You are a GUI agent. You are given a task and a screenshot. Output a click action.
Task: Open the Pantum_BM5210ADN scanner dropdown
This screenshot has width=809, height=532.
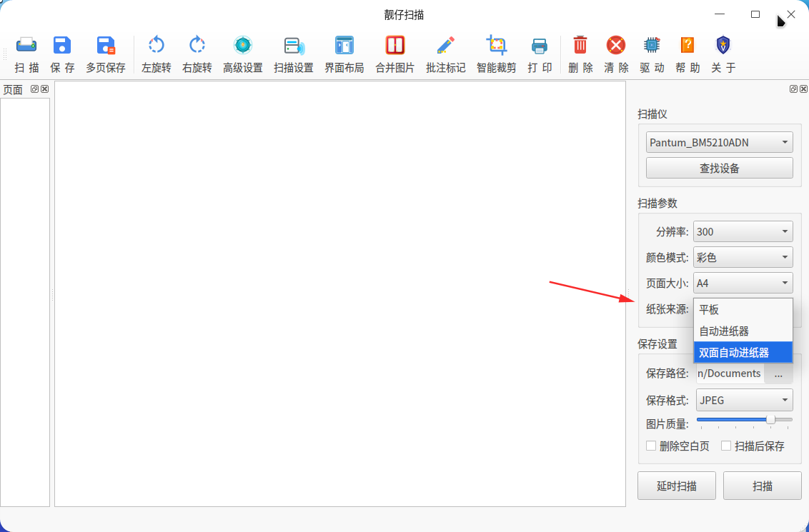coord(719,142)
